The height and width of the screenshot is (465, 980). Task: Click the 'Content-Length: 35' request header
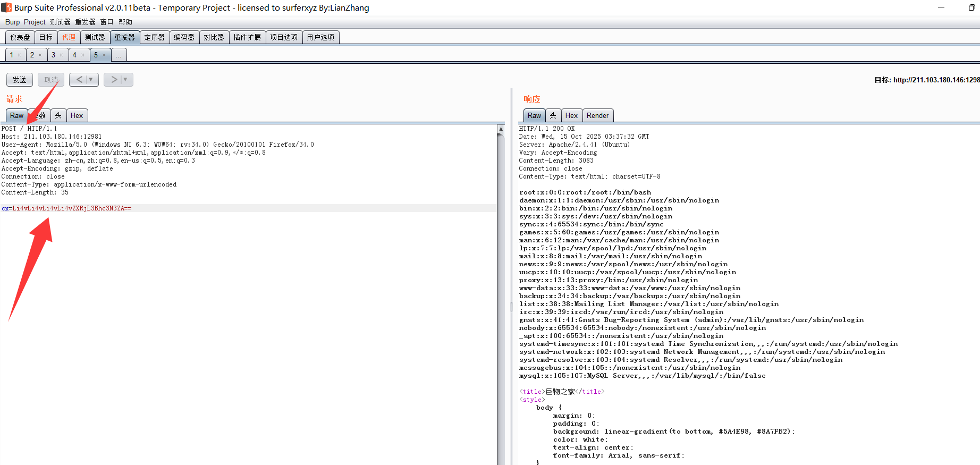(x=35, y=192)
